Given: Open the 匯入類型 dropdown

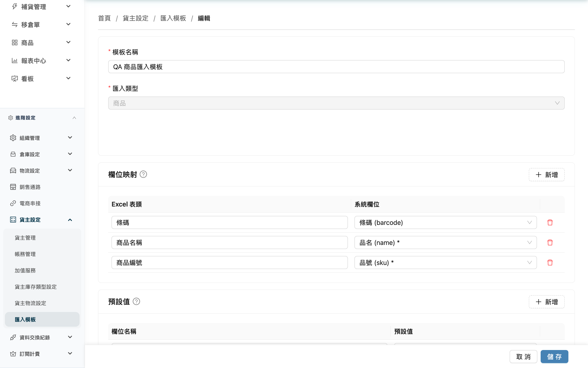Looking at the screenshot, I should pos(336,103).
